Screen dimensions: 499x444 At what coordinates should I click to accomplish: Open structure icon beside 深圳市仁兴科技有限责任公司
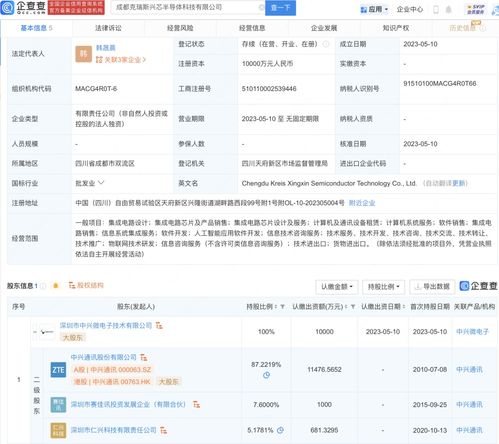pos(163,430)
